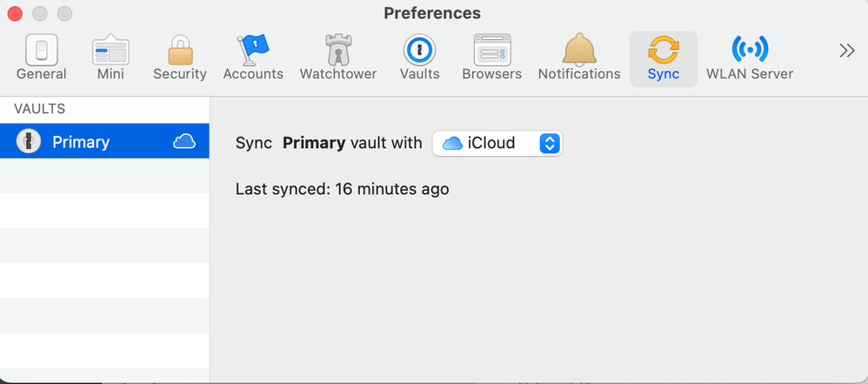Select the Primary vault in list

click(x=104, y=141)
